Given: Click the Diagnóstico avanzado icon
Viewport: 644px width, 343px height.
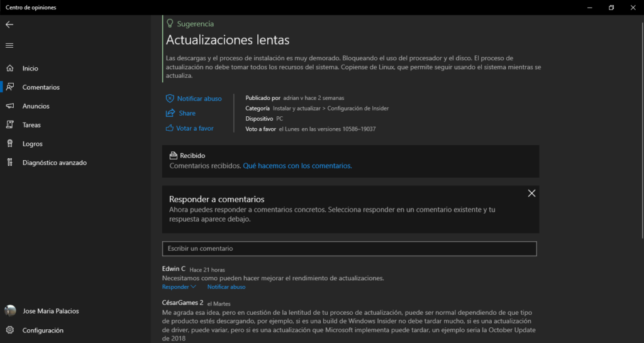Looking at the screenshot, I should 9,163.
